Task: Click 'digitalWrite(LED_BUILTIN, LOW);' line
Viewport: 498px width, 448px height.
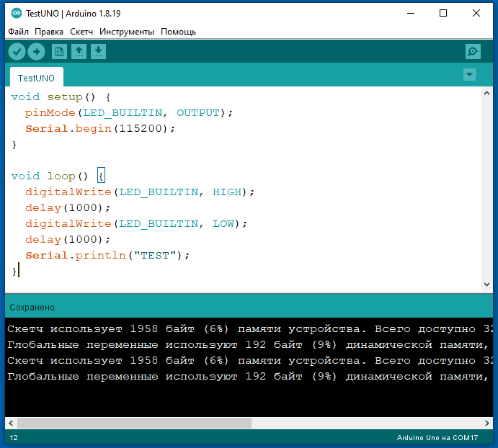Action: (x=136, y=224)
